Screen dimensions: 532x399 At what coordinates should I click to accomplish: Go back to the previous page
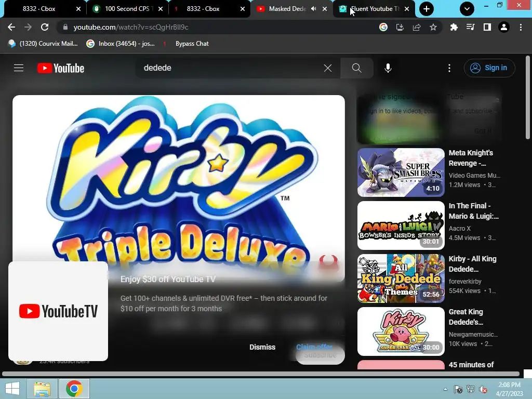11,27
